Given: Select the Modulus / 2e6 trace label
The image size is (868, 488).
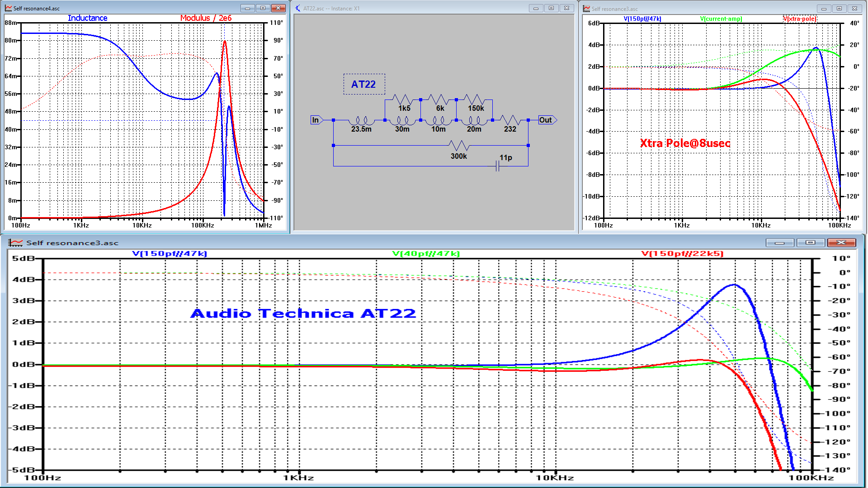Looking at the screenshot, I should click(x=206, y=18).
